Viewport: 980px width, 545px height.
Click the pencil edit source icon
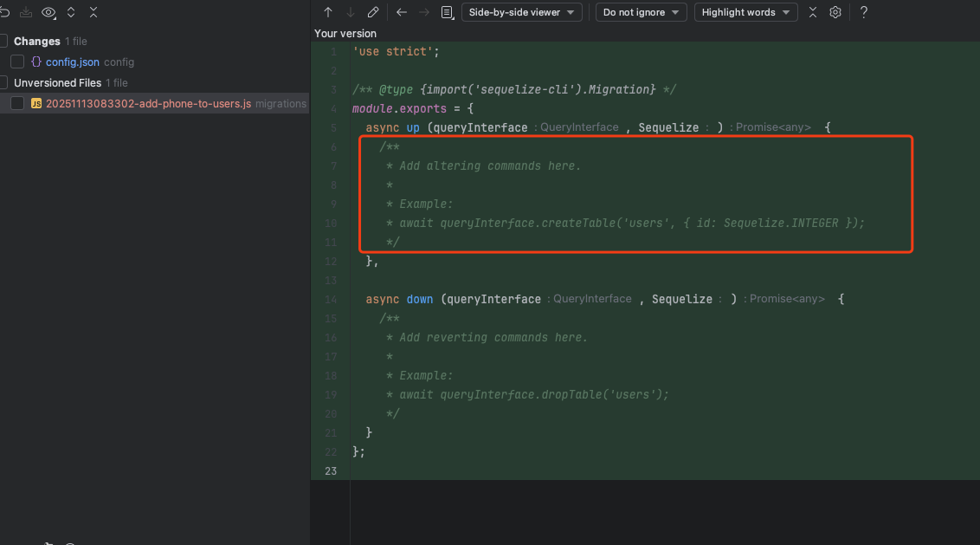click(x=373, y=12)
